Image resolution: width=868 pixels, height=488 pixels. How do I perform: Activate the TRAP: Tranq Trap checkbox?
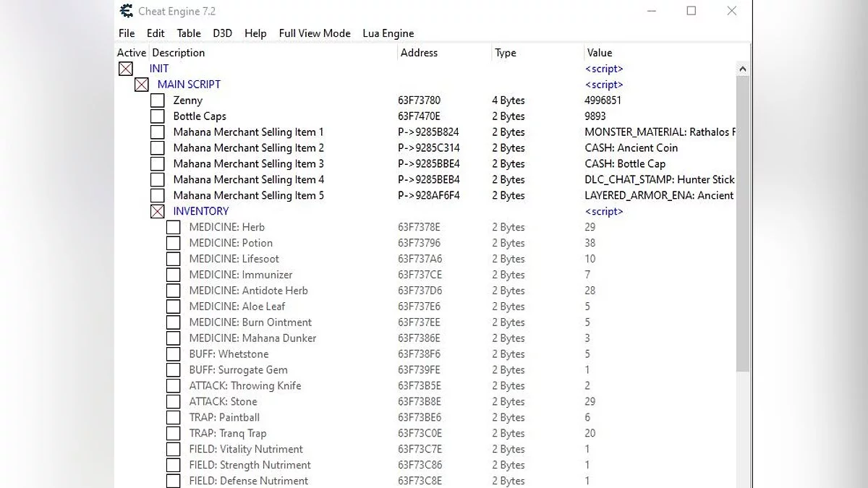(x=174, y=434)
